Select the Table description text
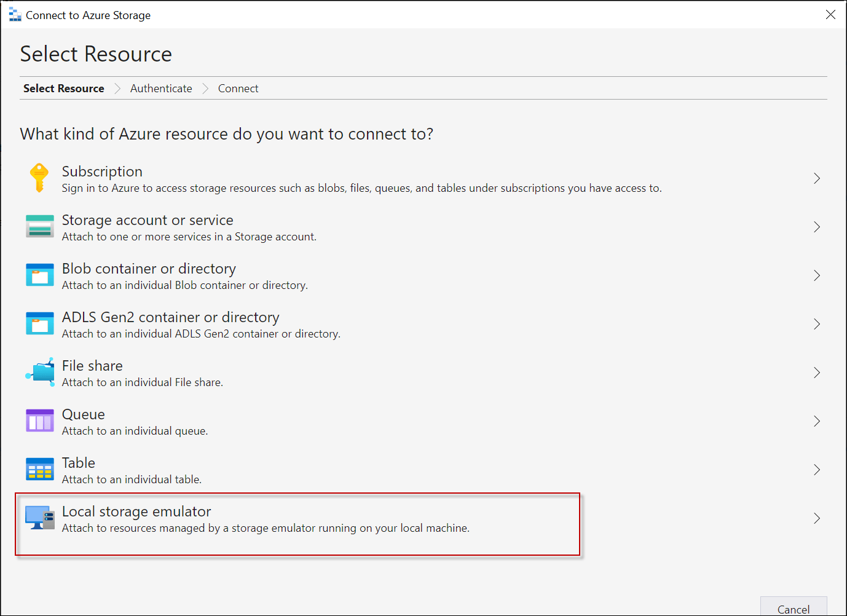847x616 pixels. tap(132, 480)
